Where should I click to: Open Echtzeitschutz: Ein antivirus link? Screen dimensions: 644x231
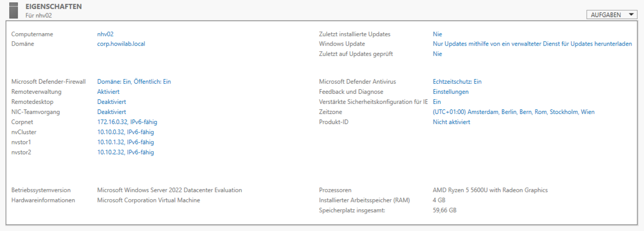click(457, 82)
